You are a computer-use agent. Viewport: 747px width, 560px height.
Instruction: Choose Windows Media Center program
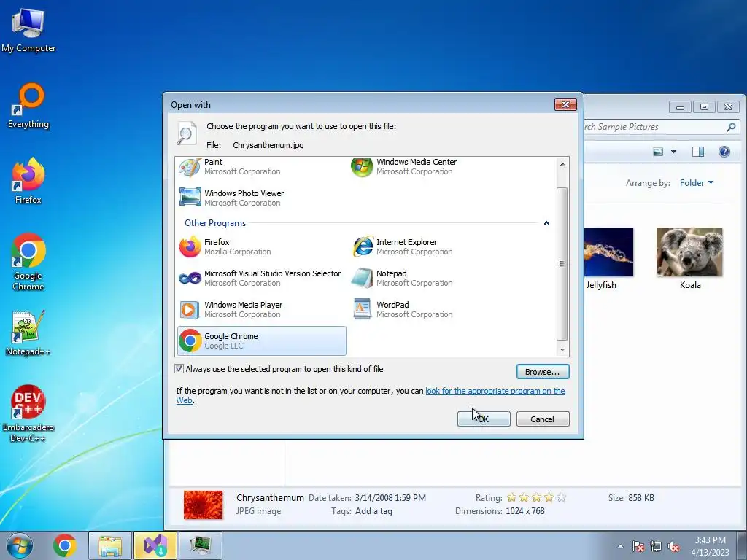tap(433, 167)
